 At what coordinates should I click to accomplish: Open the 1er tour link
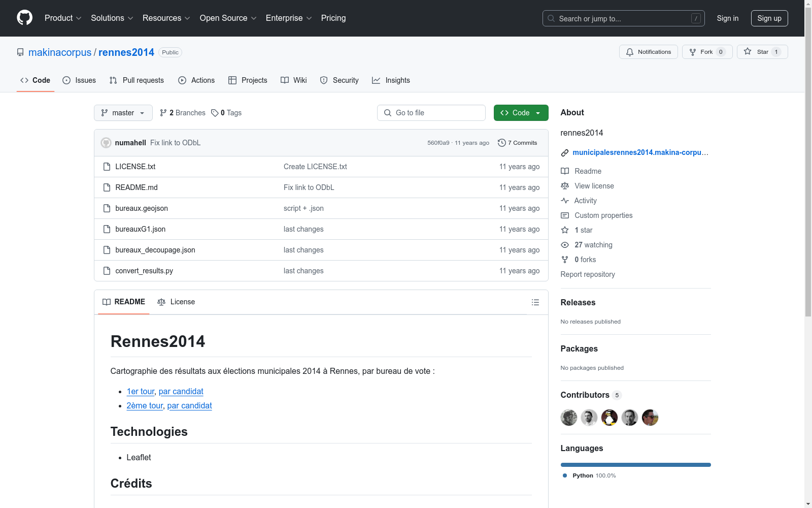pyautogui.click(x=141, y=391)
